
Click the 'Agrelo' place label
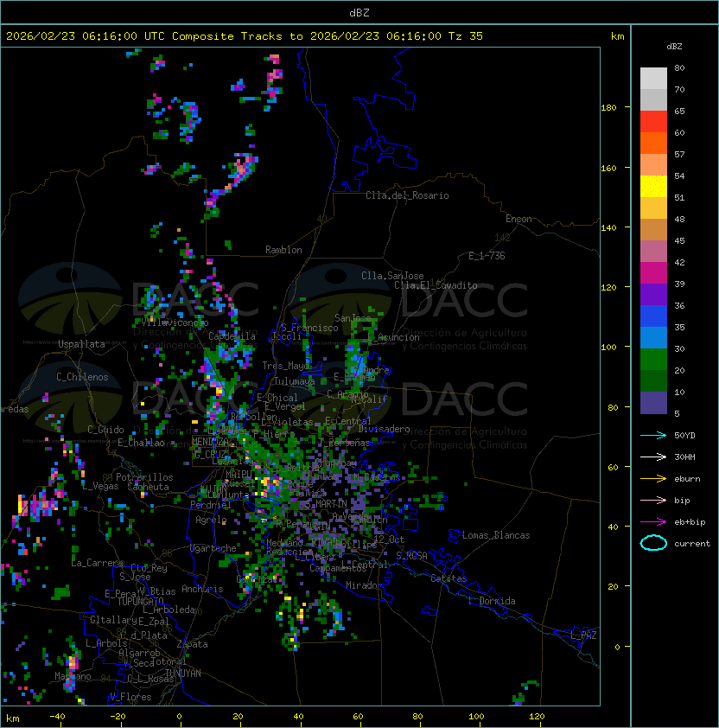pyautogui.click(x=211, y=520)
